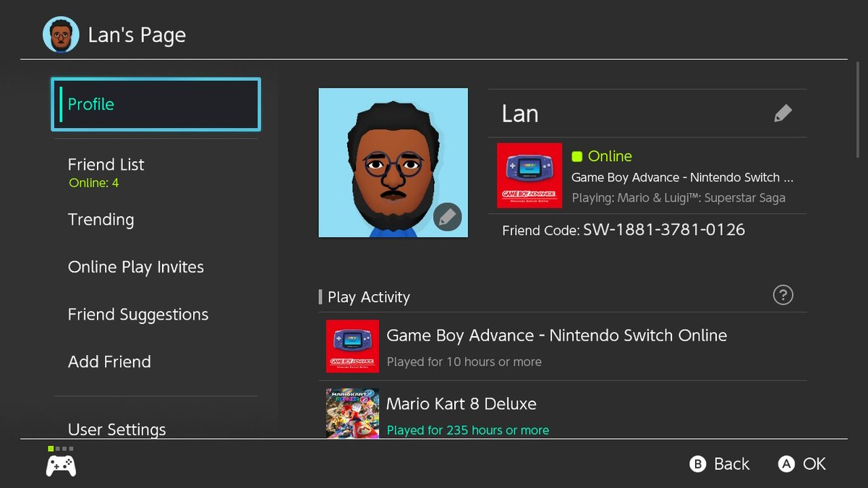Click the Mario Kart 8 Deluxe cover thumbnail

click(352, 413)
